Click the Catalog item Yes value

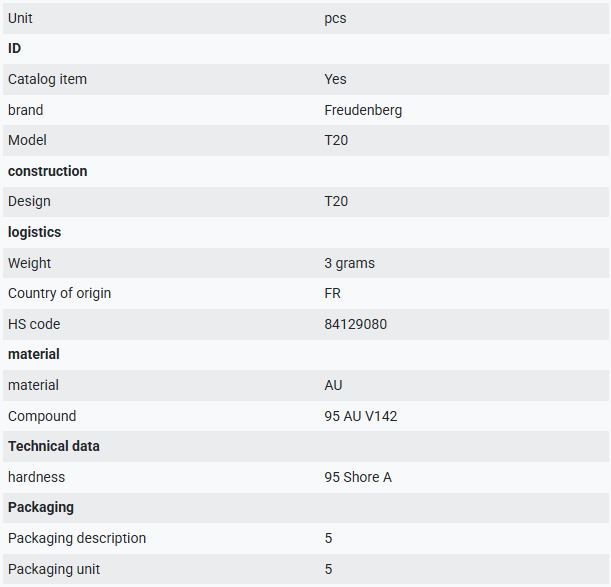tap(335, 80)
